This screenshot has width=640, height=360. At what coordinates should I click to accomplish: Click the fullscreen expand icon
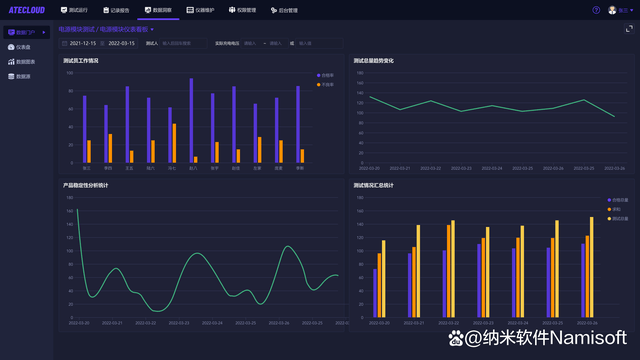click(x=629, y=29)
